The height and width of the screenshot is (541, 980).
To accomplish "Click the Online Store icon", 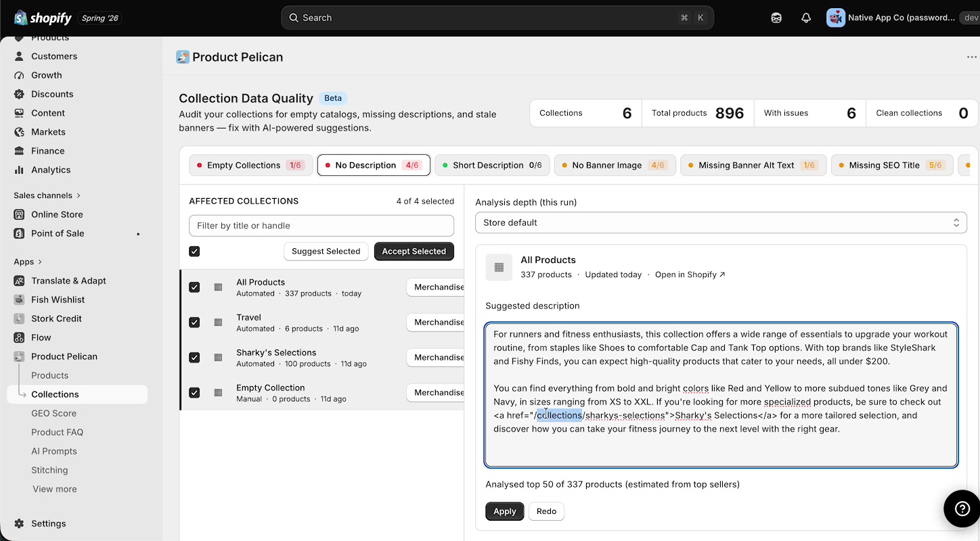I will [x=19, y=214].
